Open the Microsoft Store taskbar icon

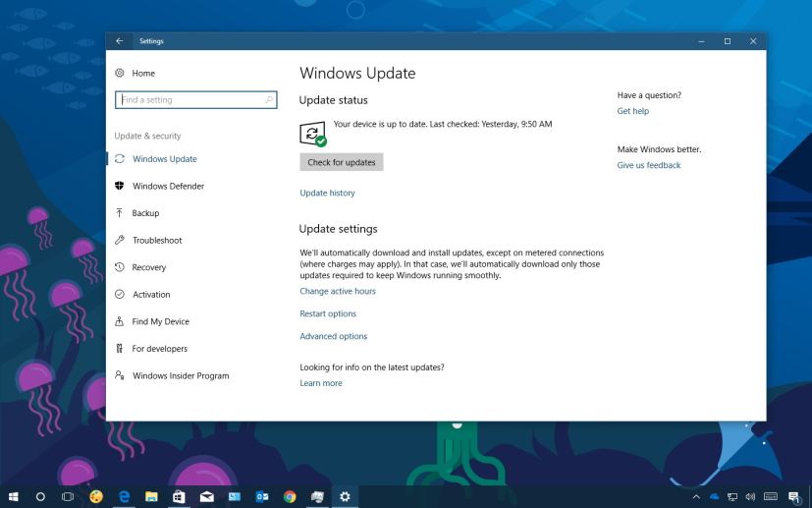click(x=179, y=496)
